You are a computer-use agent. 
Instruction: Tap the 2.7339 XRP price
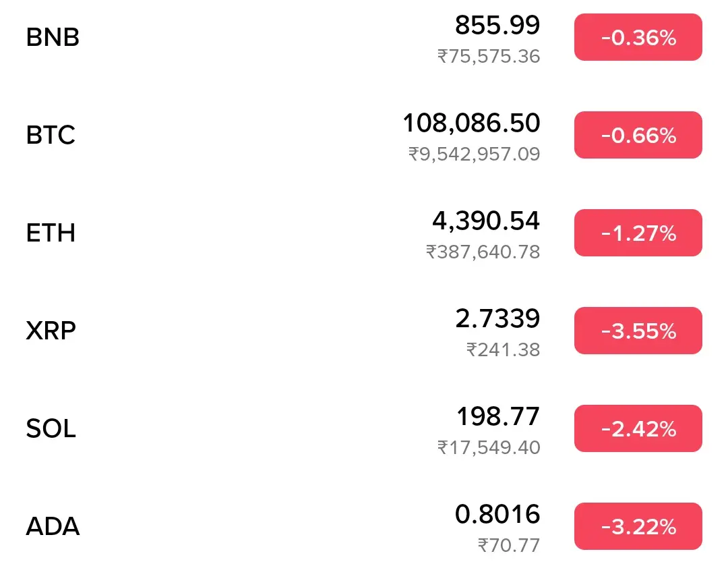coord(497,318)
